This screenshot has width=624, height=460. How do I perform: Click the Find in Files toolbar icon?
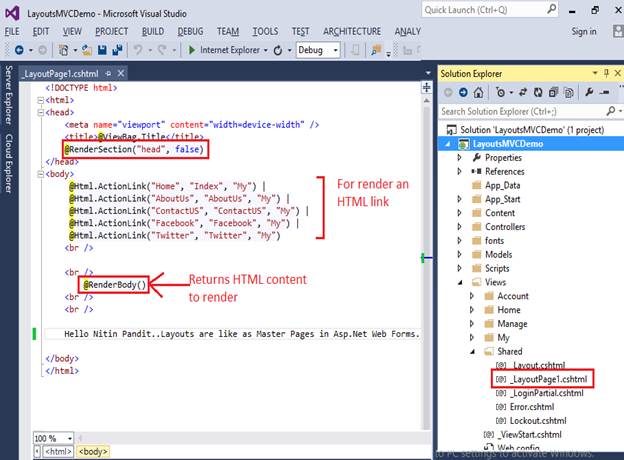[x=376, y=50]
